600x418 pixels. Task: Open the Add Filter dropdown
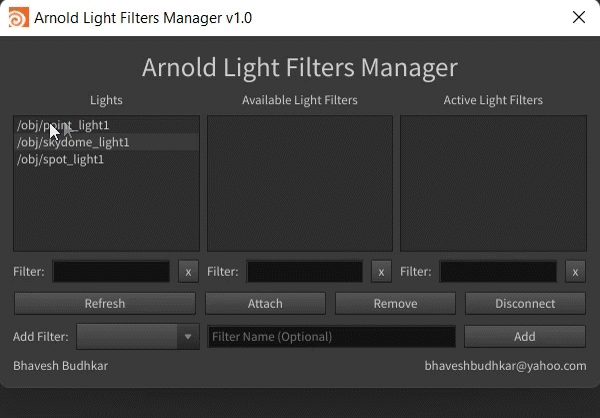(x=138, y=337)
